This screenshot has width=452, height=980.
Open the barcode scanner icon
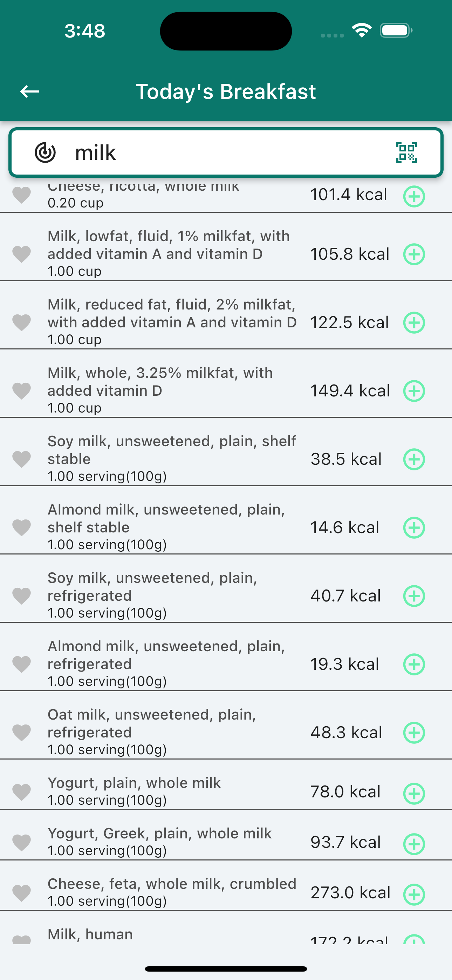406,152
